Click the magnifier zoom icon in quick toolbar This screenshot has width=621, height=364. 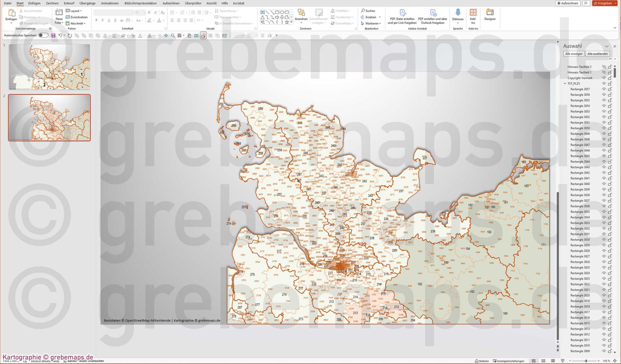click(x=173, y=35)
